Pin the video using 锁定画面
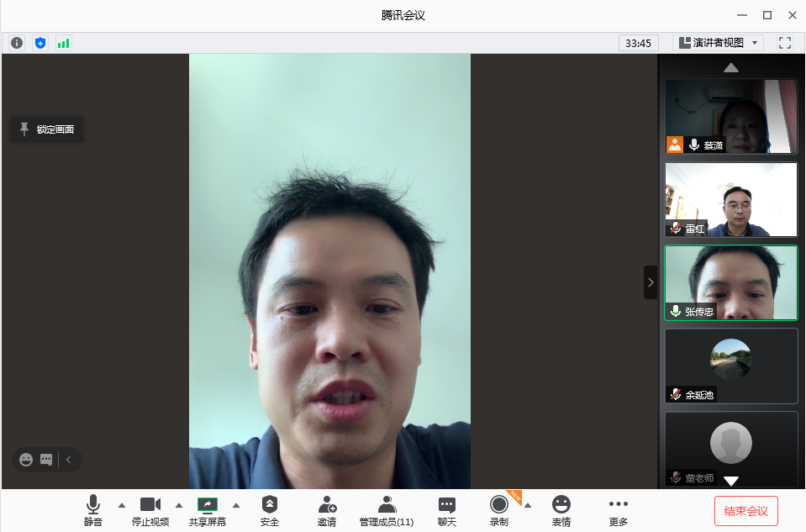 46,129
